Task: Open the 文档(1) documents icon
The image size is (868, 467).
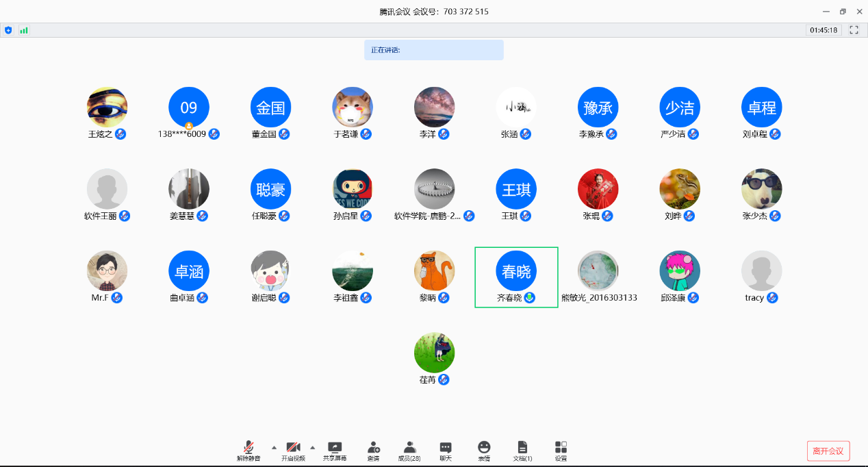Action: click(x=522, y=451)
